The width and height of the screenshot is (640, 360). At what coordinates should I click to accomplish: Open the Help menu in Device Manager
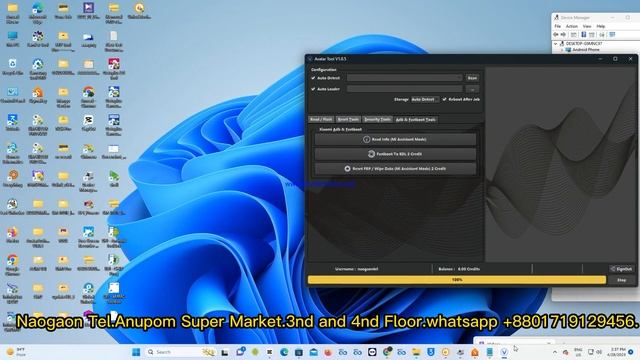(600, 26)
